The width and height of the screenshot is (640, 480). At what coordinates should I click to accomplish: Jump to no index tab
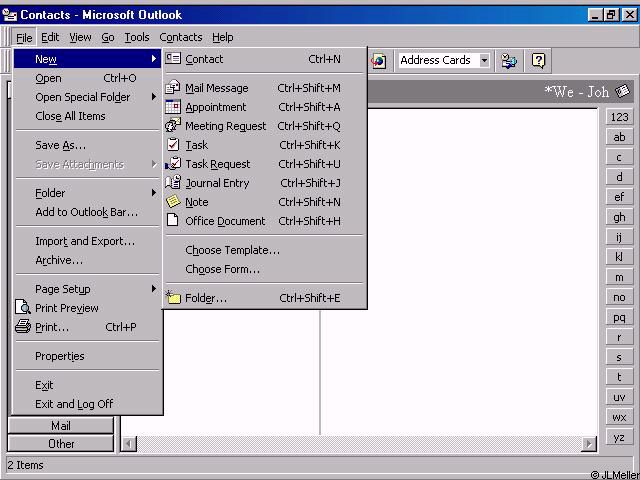tap(619, 297)
